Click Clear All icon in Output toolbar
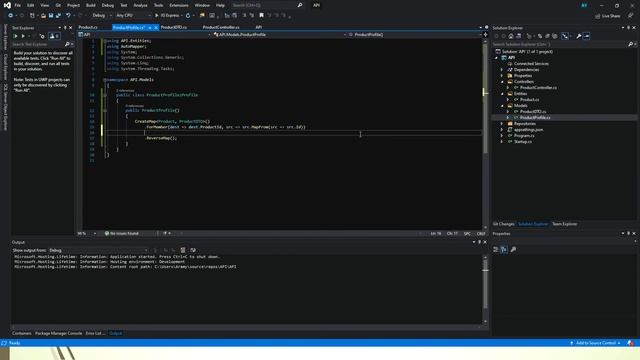Viewport: 640px width, 360px height. (x=183, y=250)
